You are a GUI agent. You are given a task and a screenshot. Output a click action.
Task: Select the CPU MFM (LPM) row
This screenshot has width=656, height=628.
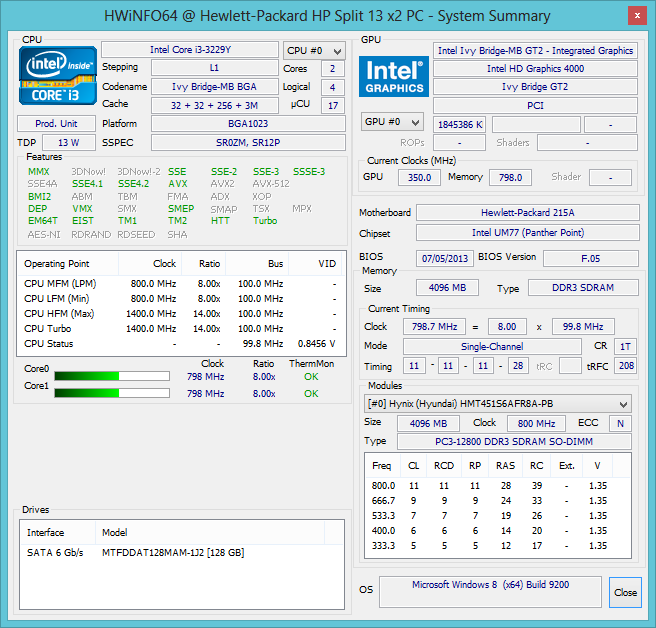click(181, 284)
